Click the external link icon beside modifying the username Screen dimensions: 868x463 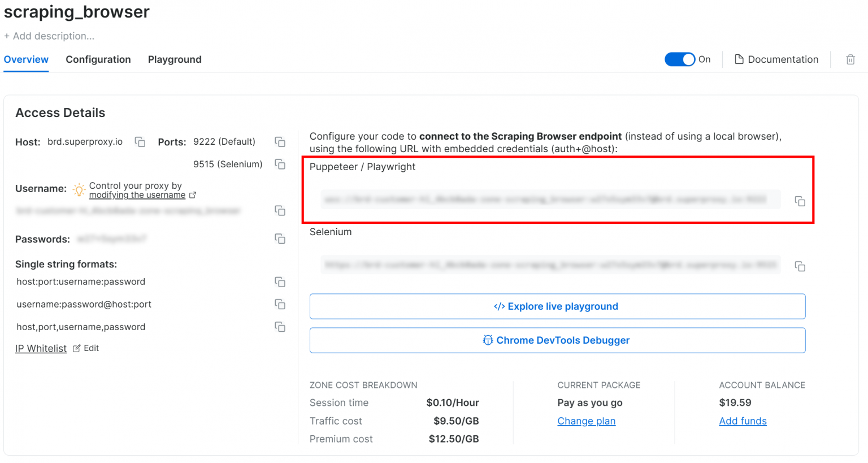pos(193,195)
